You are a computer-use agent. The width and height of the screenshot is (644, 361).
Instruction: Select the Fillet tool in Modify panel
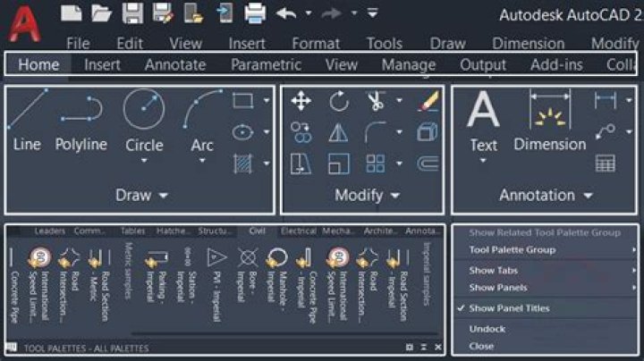(x=376, y=131)
